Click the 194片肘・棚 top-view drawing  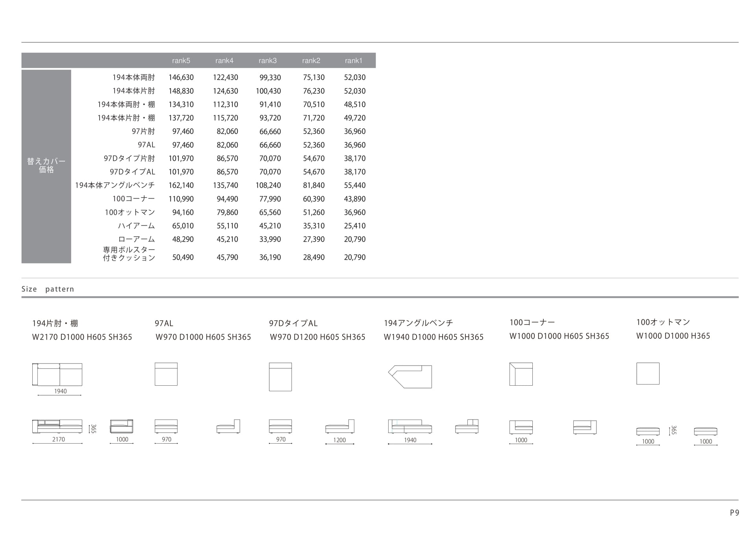point(57,374)
